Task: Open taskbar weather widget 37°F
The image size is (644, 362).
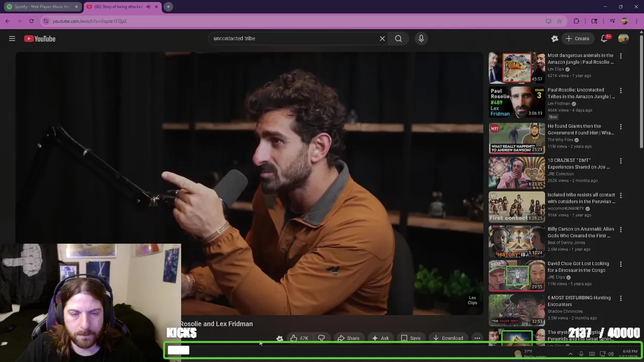Action: (x=529, y=354)
